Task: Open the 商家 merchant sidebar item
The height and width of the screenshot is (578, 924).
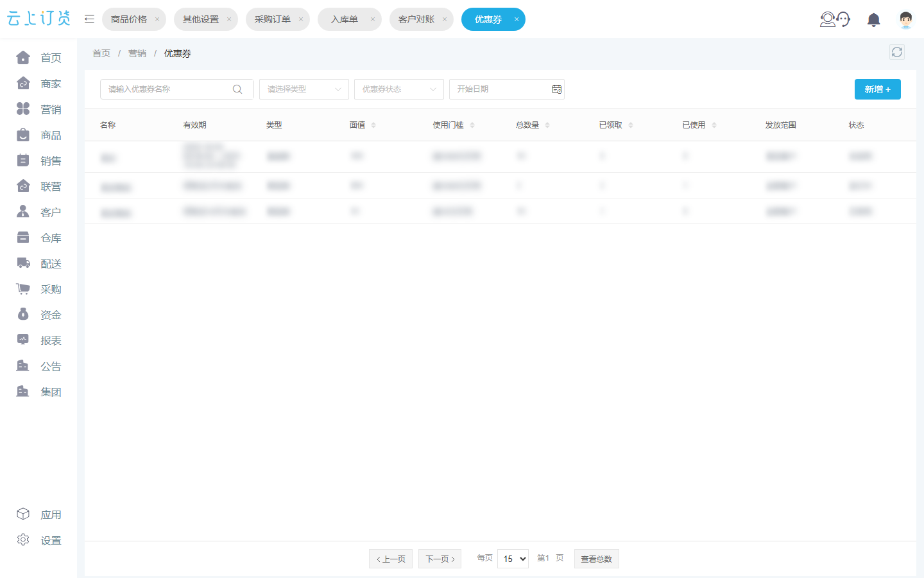Action: (38, 83)
